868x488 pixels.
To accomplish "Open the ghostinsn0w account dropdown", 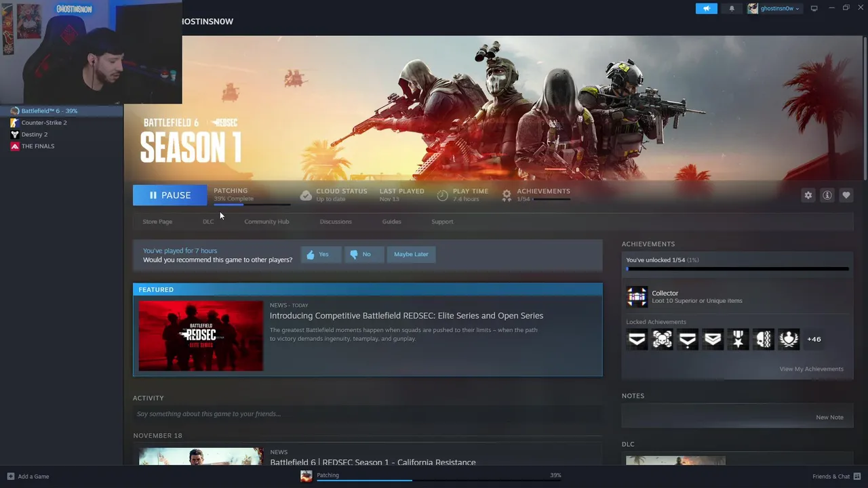I will point(780,8).
